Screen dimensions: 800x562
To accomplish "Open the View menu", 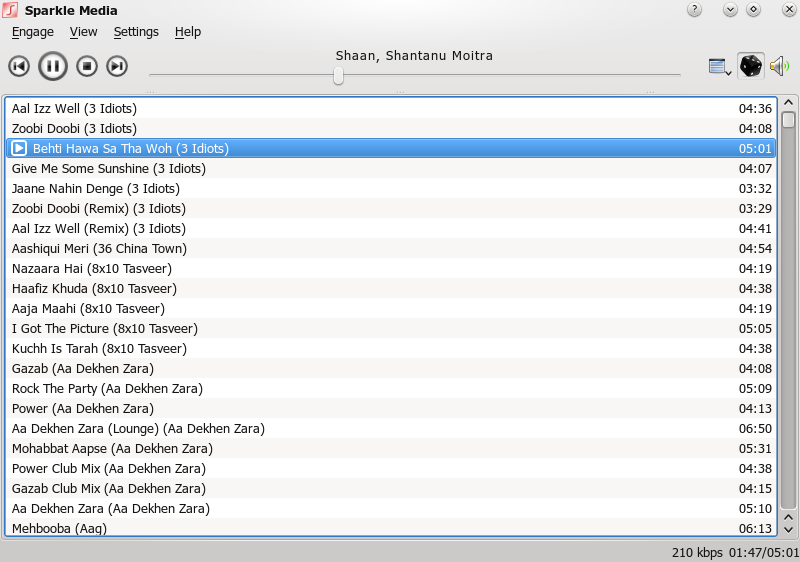I will [x=84, y=32].
